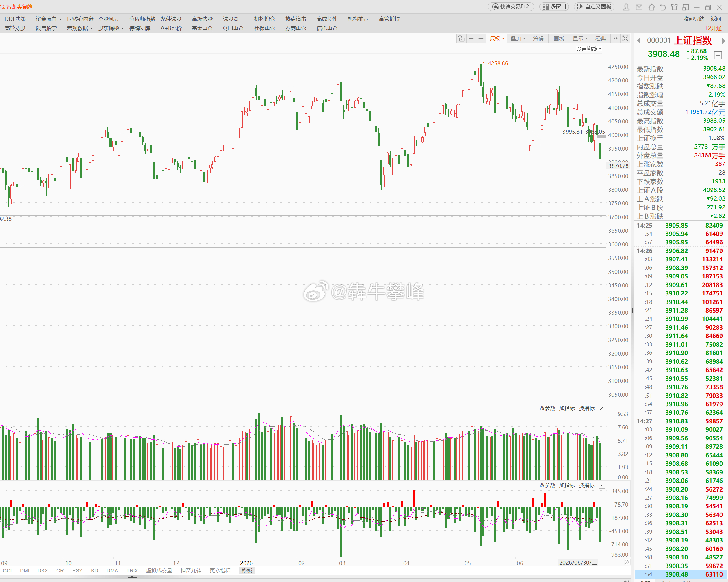Screen dimensions: 728x582
Task: Click the undo/back arrow icon
Action: (663, 7)
